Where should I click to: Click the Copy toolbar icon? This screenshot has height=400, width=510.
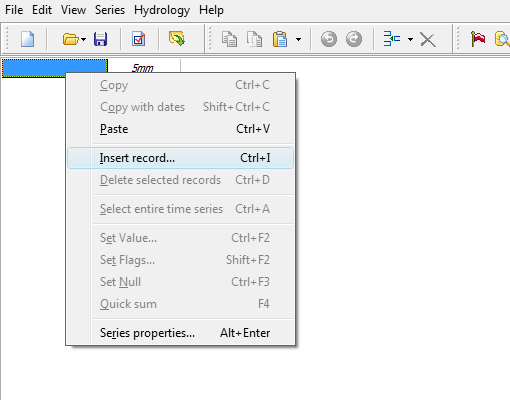(x=229, y=39)
